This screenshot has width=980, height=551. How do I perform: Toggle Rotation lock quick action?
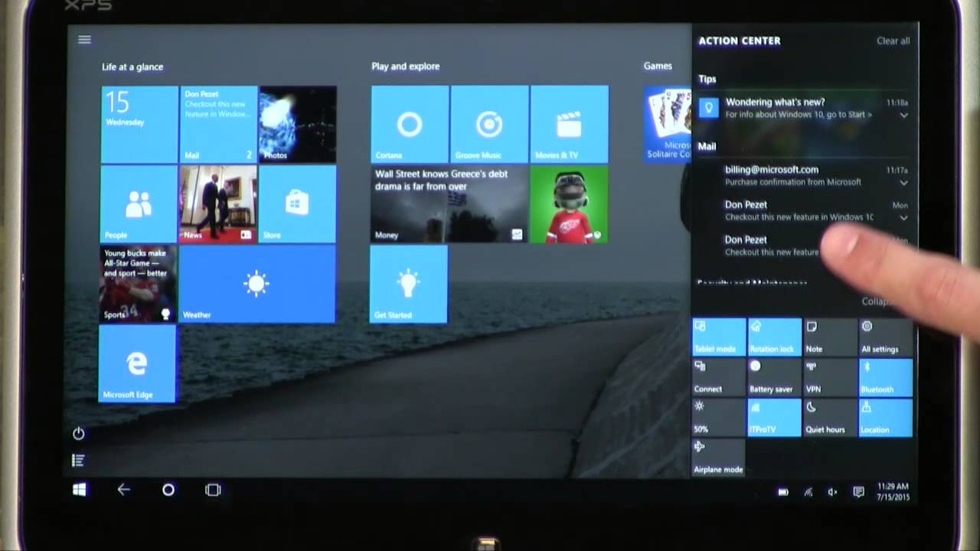pyautogui.click(x=775, y=337)
